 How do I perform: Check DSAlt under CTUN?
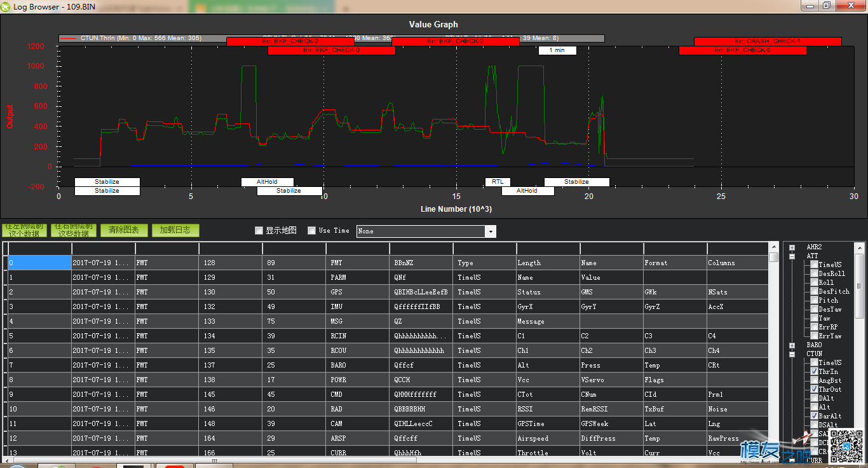814,425
